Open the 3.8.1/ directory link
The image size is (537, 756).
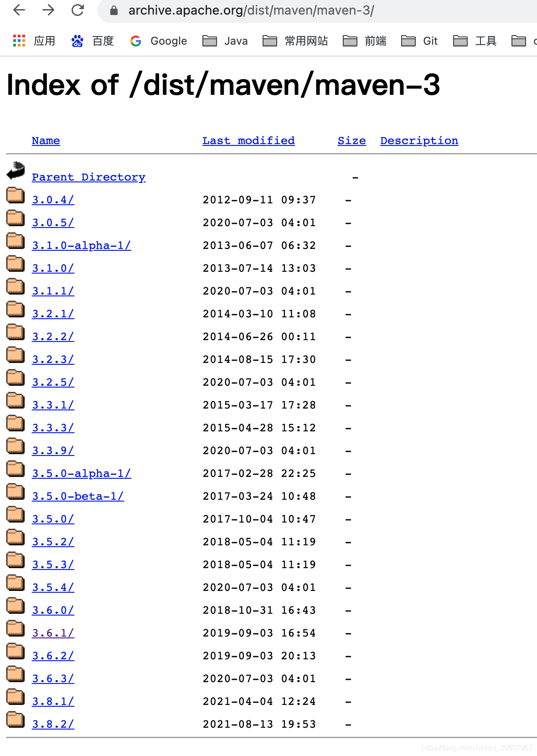pyautogui.click(x=53, y=701)
